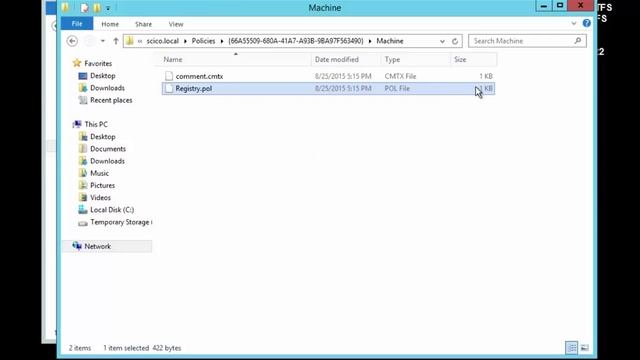Image resolution: width=640 pixels, height=360 pixels.
Task: Click the Back navigation arrow
Action: pos(72,41)
